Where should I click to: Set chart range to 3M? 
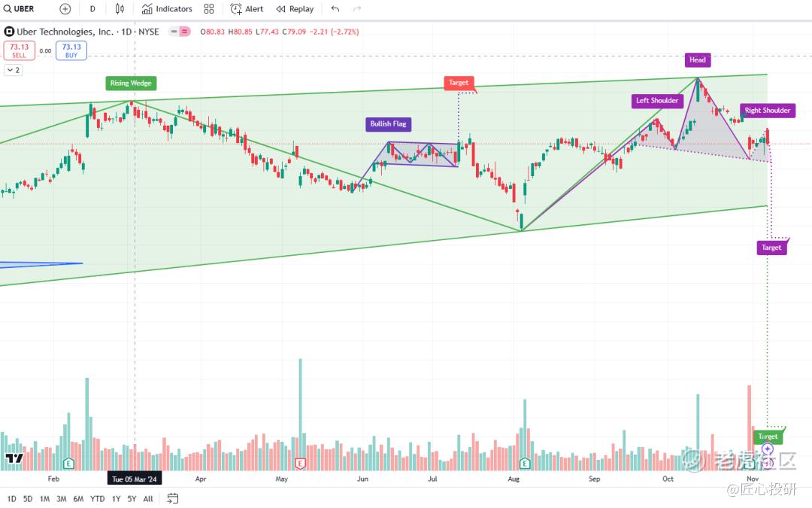(x=61, y=499)
